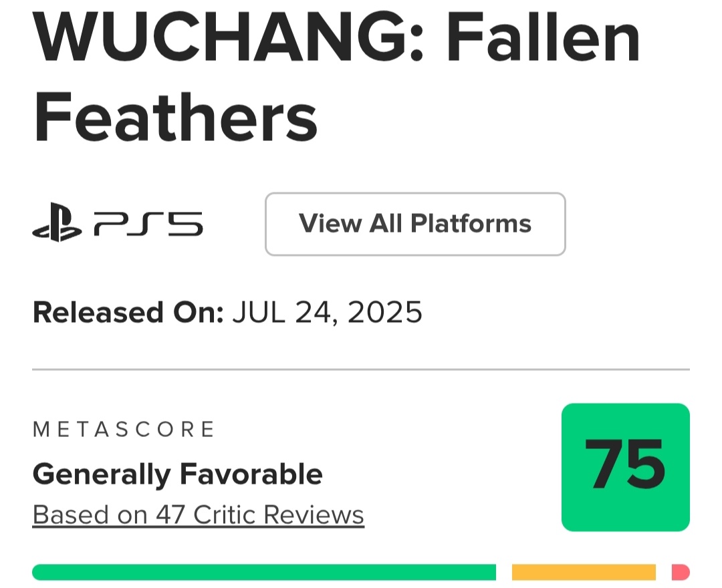The image size is (722, 588).
Task: Click the year 2025 in the release date
Action: [x=385, y=313]
